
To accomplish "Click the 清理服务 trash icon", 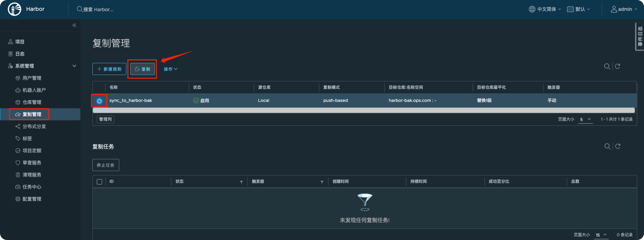I will click(18, 175).
